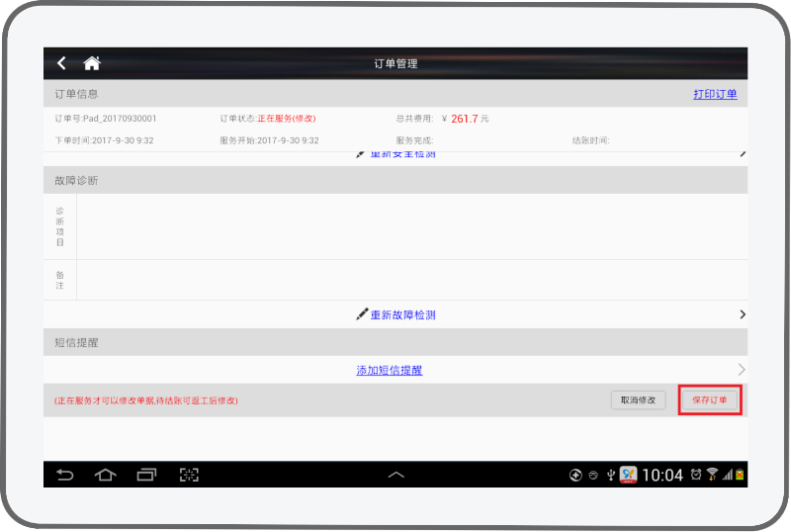Tap the 备注 remarks field
791x532 pixels.
click(410, 280)
